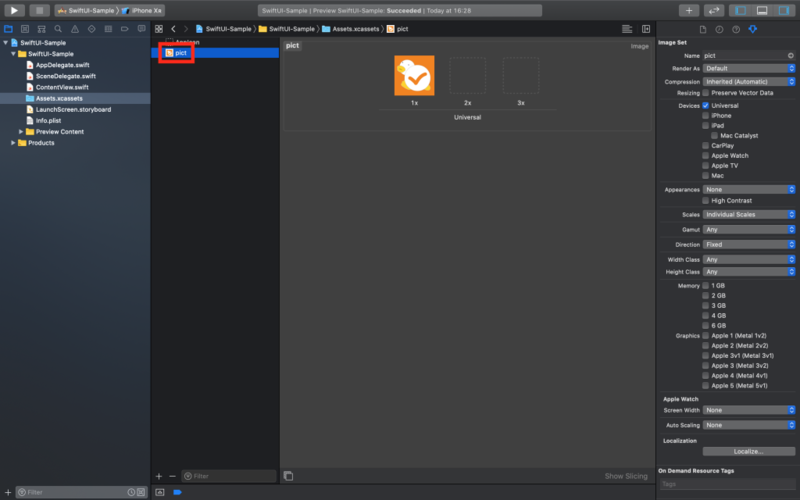The height and width of the screenshot is (500, 800).
Task: Enable the iPhone device checkbox
Action: coord(706,116)
